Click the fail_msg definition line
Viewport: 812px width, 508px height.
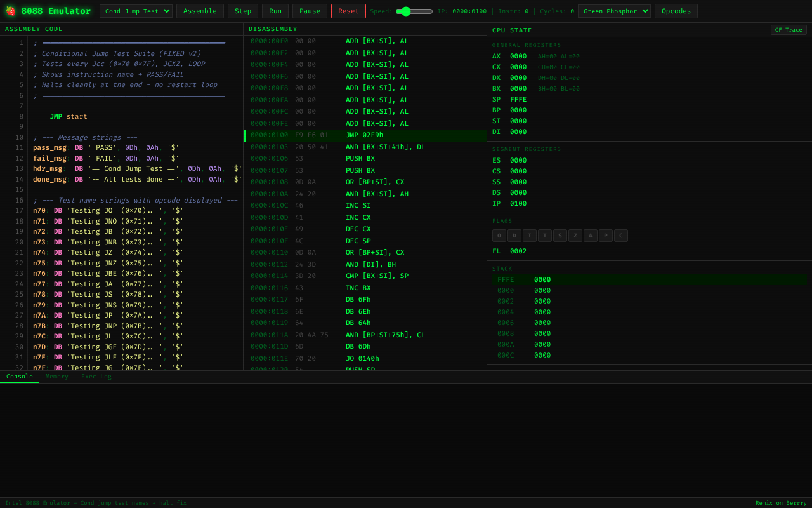[106, 159]
